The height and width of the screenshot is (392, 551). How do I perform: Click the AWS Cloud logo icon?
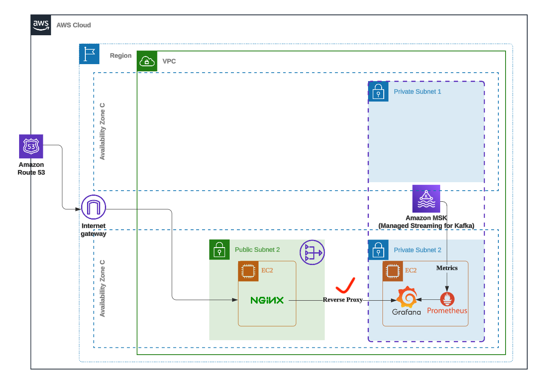point(41,25)
